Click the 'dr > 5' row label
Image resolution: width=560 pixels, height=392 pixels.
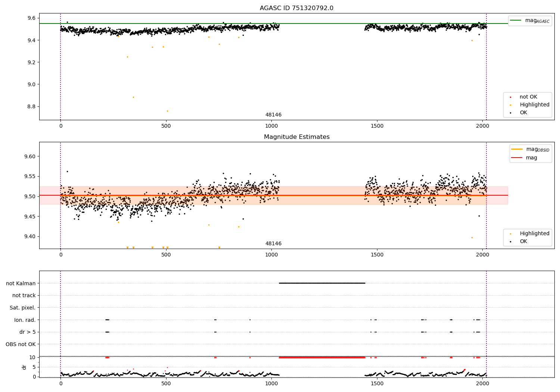(28, 332)
